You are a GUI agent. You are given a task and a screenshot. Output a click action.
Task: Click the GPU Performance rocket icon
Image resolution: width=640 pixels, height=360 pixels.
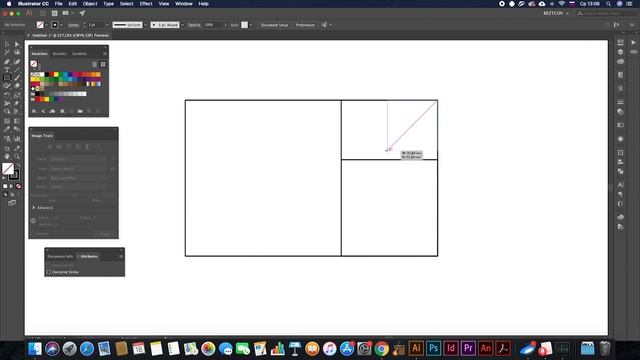tap(82, 13)
